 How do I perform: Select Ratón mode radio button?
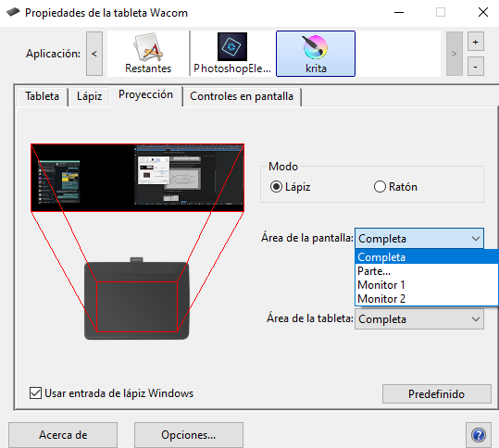click(x=380, y=187)
